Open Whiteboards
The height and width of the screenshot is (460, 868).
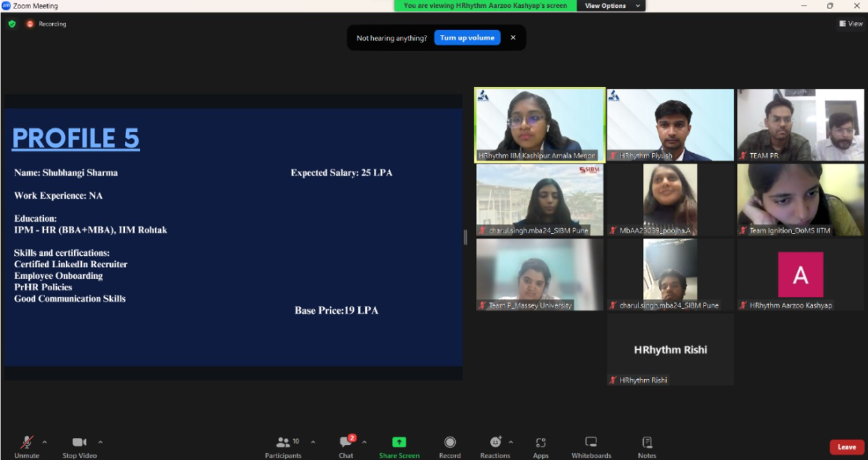[591, 446]
